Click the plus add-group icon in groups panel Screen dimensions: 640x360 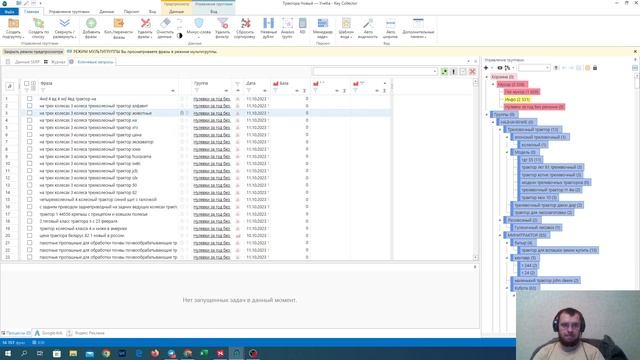486,68
